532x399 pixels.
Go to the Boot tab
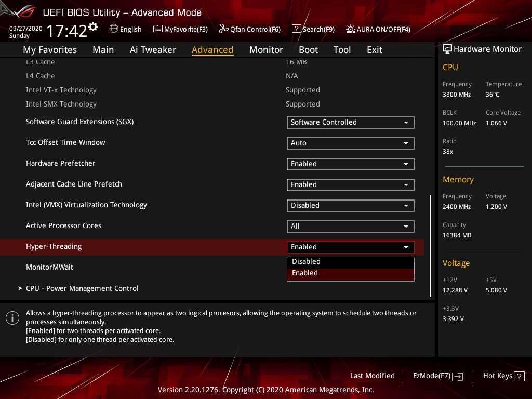click(308, 50)
